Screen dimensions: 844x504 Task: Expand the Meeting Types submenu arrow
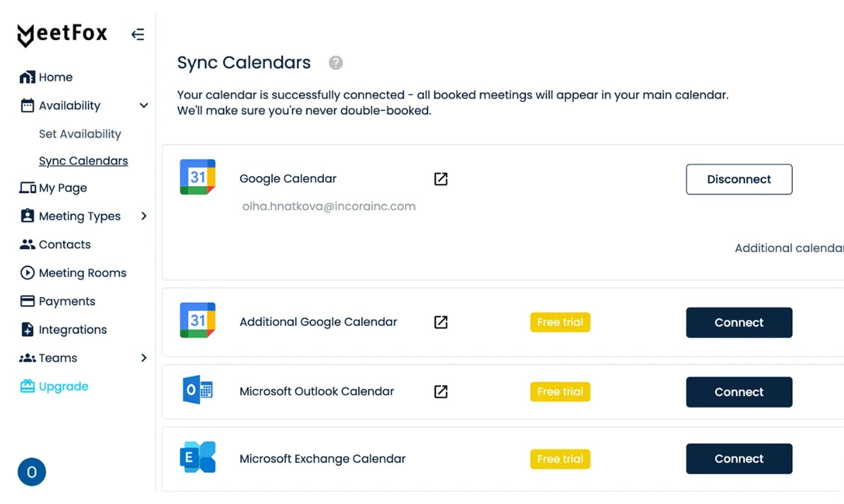coord(143,216)
